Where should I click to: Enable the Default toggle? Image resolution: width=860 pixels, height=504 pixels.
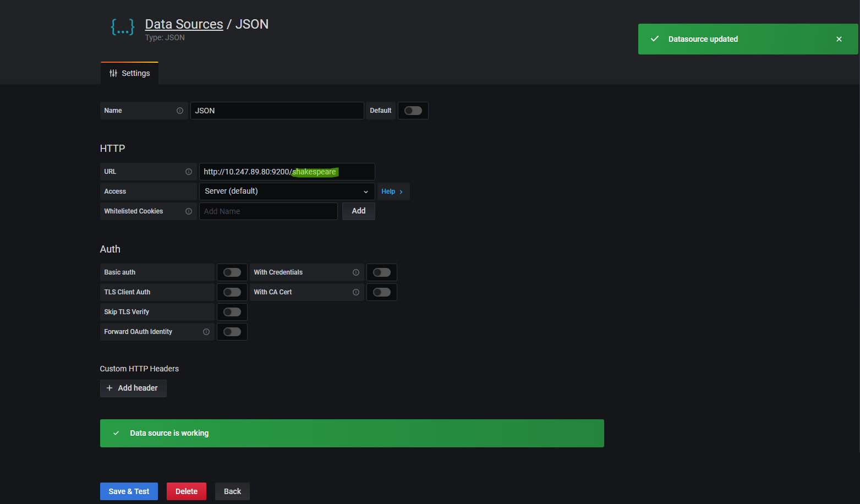coord(413,111)
